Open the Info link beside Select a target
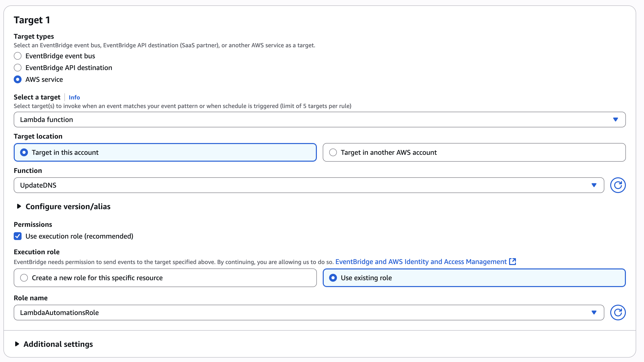 pos(74,97)
